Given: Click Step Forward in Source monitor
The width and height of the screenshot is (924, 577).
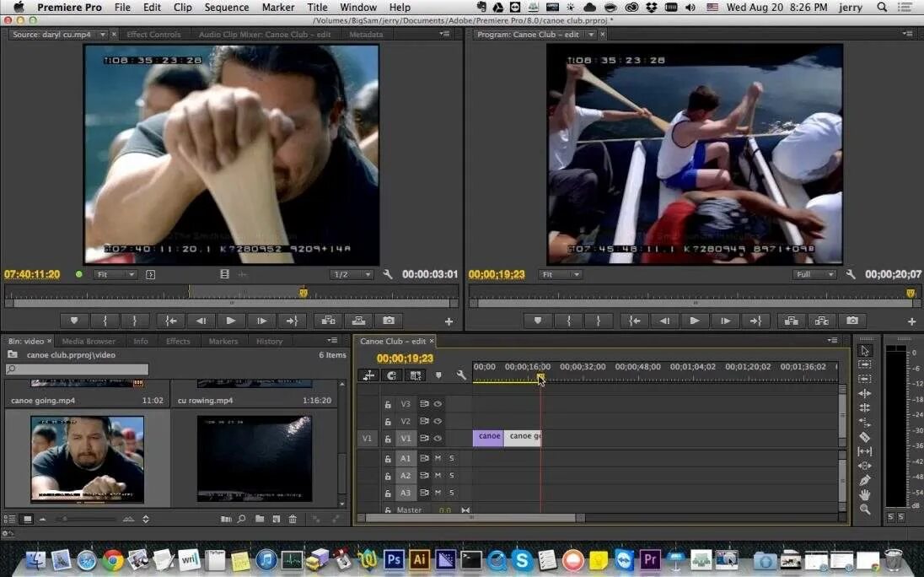Looking at the screenshot, I should tap(261, 321).
